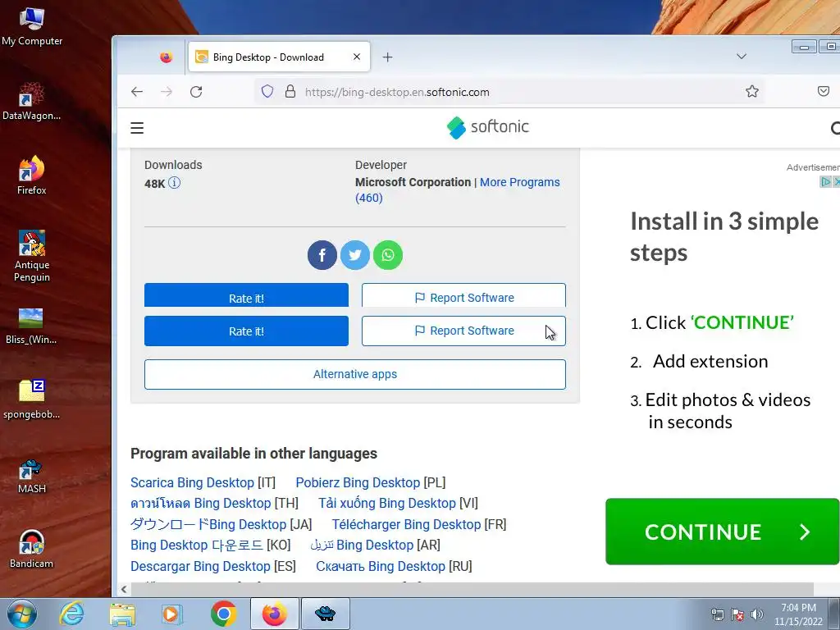Open the Bliss_(Win... image file on desktop
This screenshot has width=840, height=630.
click(x=31, y=326)
